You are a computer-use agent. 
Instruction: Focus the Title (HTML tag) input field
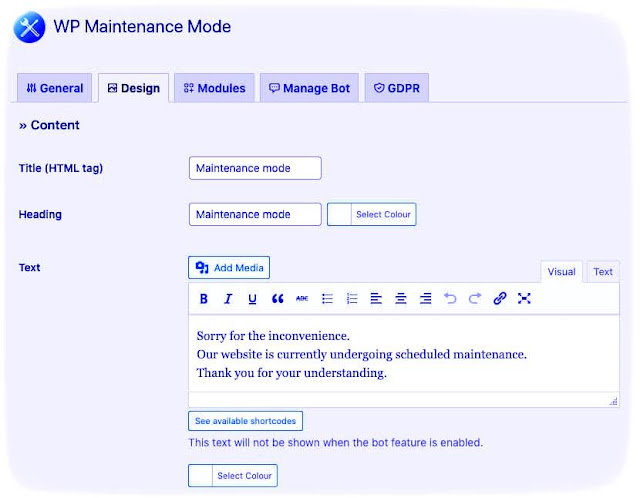[255, 168]
